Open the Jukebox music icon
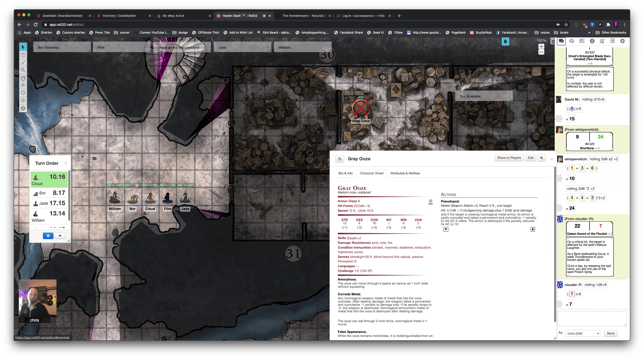The height and width of the screenshot is (359, 644). tap(602, 41)
